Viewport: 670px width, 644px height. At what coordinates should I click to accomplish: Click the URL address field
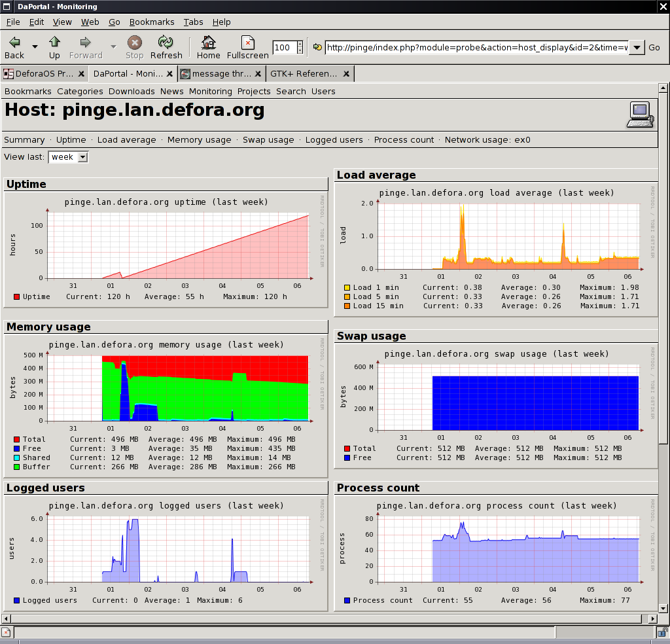(x=476, y=48)
